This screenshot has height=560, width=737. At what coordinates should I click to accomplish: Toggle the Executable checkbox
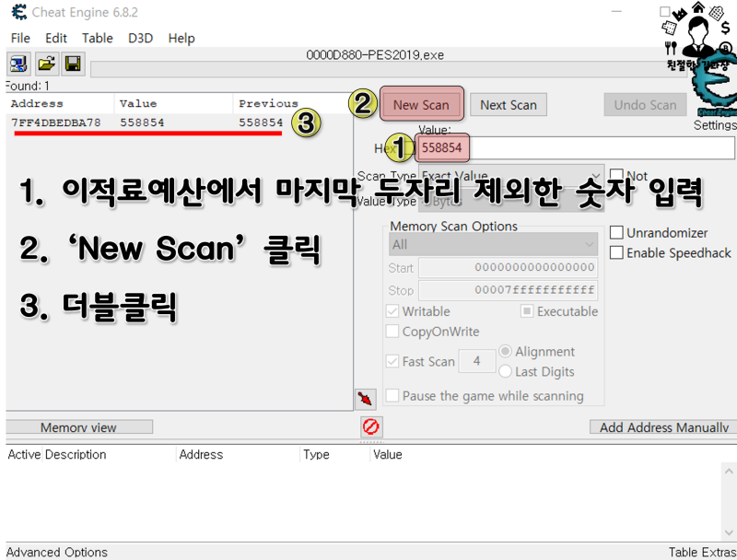coord(527,311)
